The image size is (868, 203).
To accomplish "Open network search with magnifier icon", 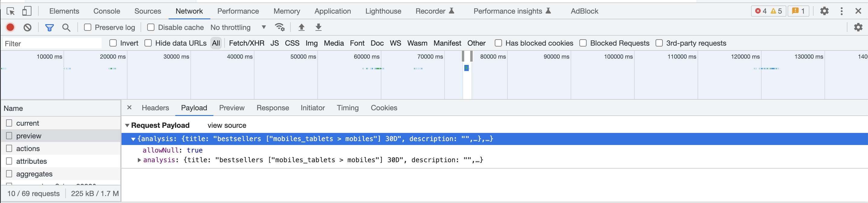I will coord(66,27).
